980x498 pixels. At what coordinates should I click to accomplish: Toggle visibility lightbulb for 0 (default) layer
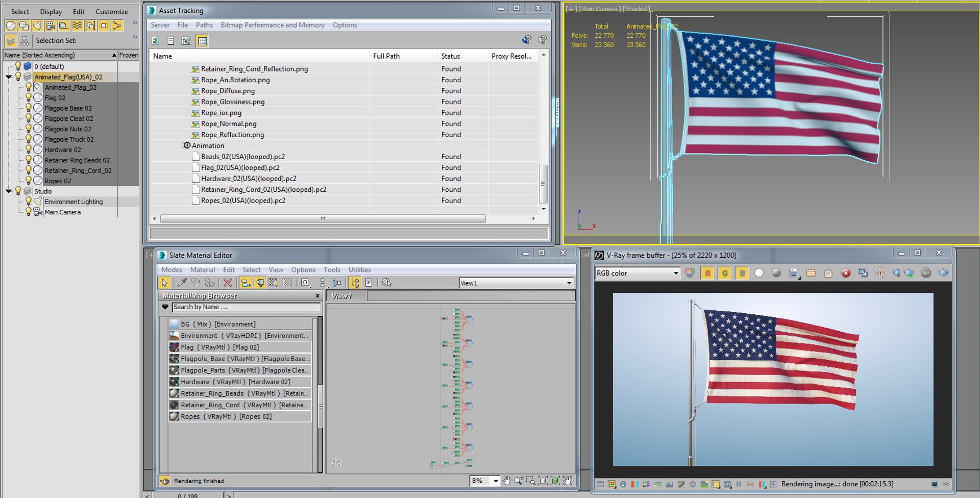[x=18, y=66]
